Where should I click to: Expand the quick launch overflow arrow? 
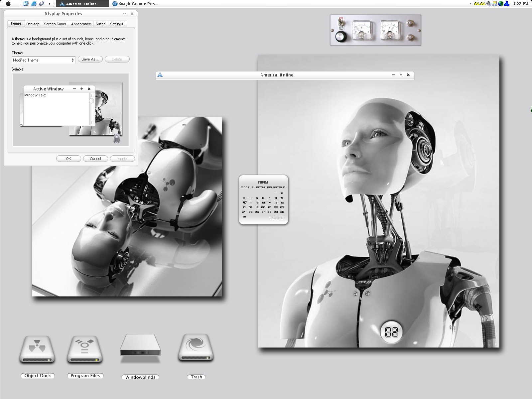coord(50,4)
